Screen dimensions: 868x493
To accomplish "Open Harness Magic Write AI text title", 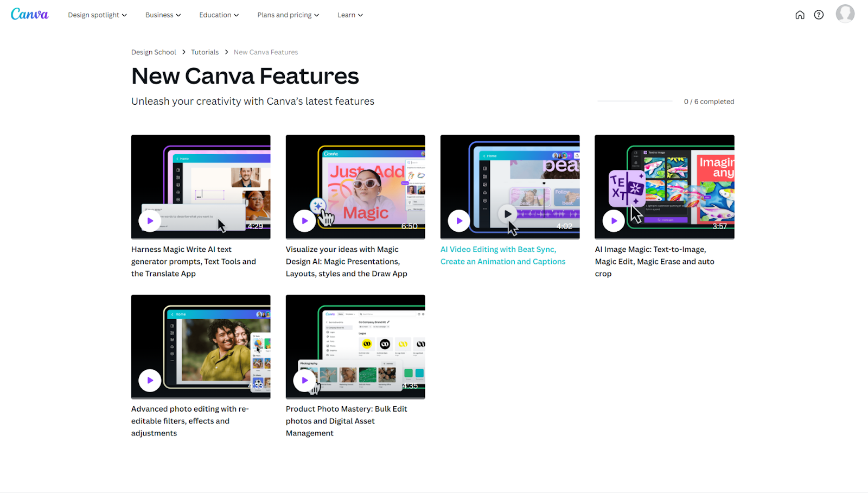I will tap(194, 262).
